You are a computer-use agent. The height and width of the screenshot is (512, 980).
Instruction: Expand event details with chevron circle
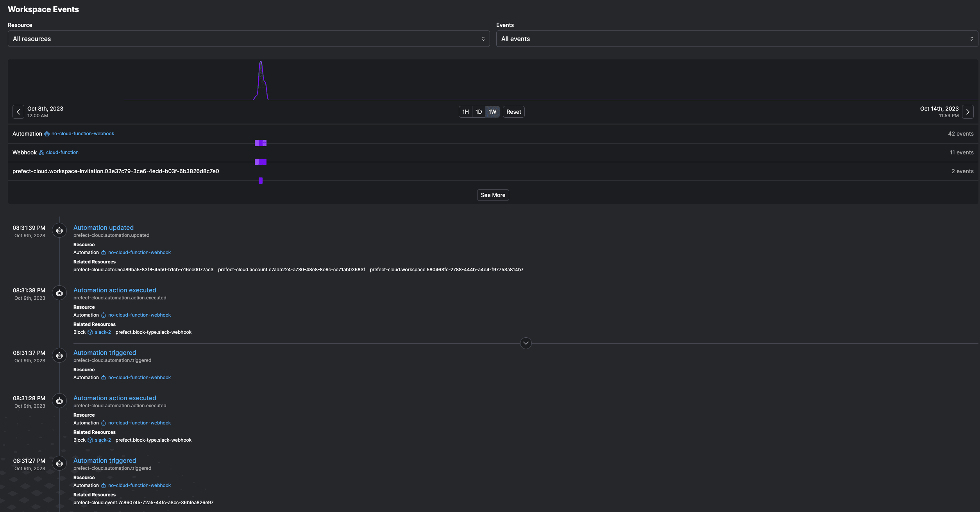(526, 343)
